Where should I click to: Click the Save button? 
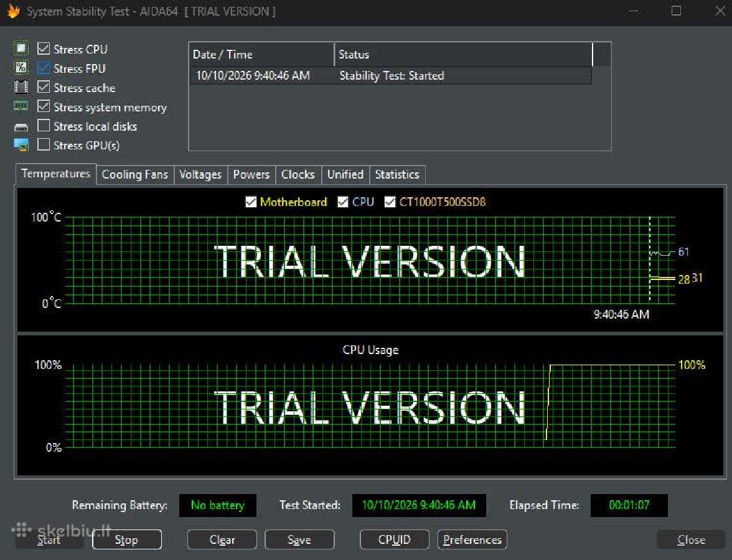[x=300, y=539]
